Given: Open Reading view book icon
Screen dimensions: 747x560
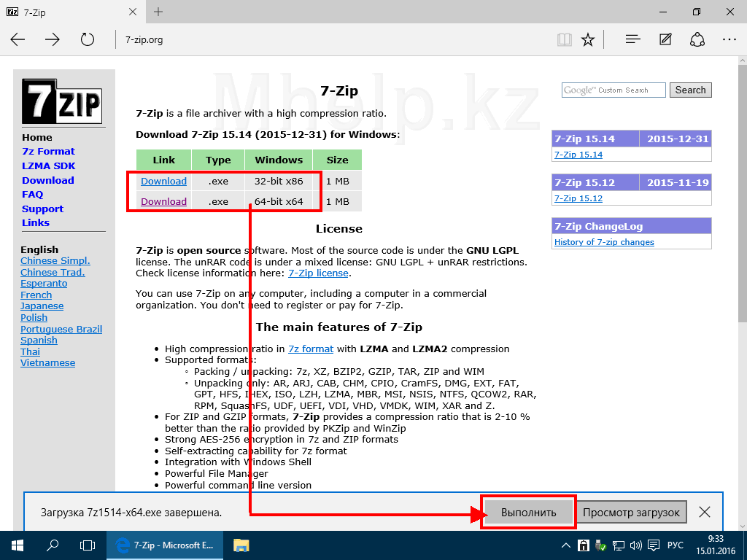Looking at the screenshot, I should 564,39.
